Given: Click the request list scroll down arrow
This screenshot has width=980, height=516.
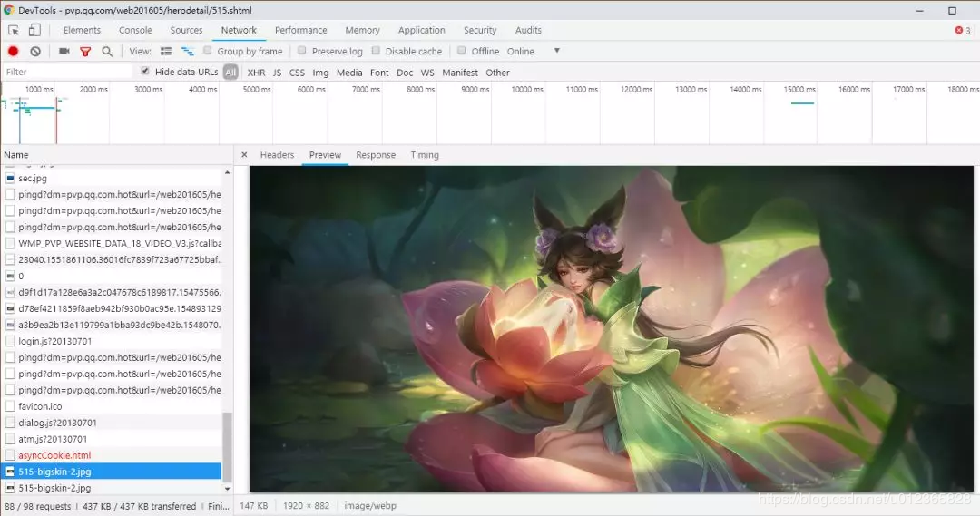Looking at the screenshot, I should point(227,489).
